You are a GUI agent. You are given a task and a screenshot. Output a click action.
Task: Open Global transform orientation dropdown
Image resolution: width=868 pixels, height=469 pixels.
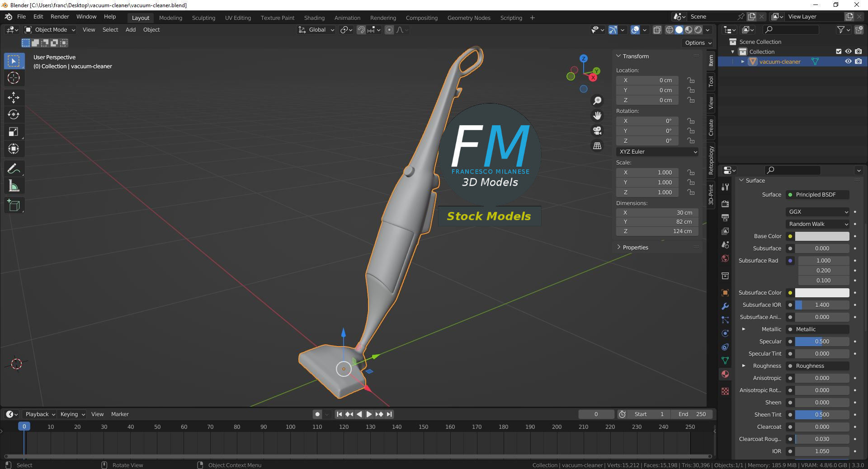(x=316, y=30)
